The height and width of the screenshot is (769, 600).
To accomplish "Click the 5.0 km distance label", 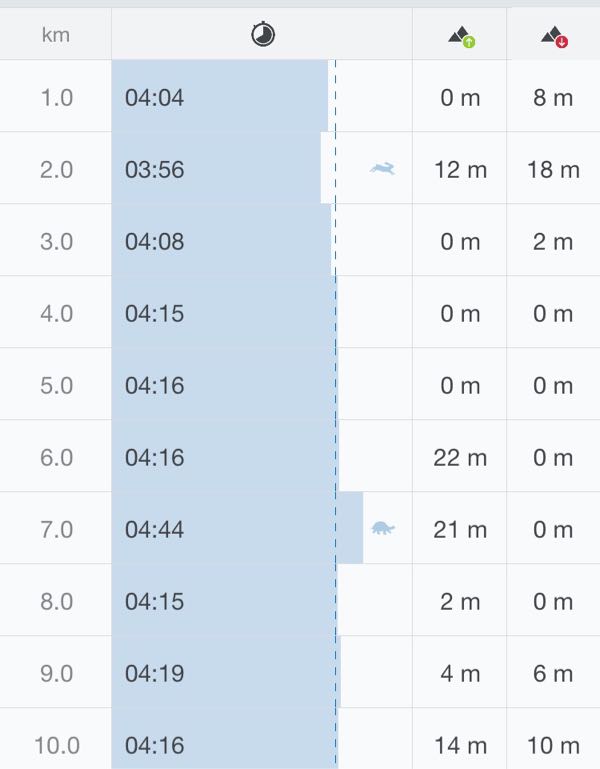I will [56, 385].
